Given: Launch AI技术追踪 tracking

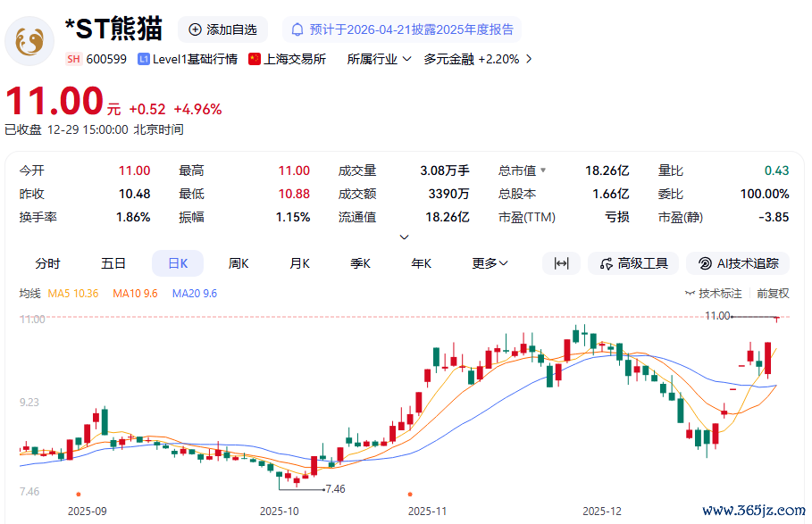Looking at the screenshot, I should (738, 263).
